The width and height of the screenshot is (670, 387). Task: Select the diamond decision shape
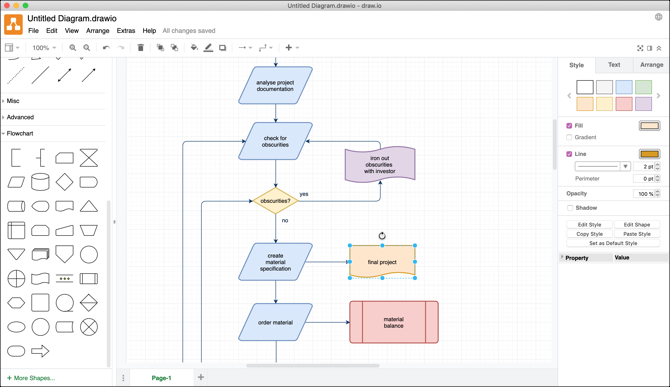[x=65, y=182]
